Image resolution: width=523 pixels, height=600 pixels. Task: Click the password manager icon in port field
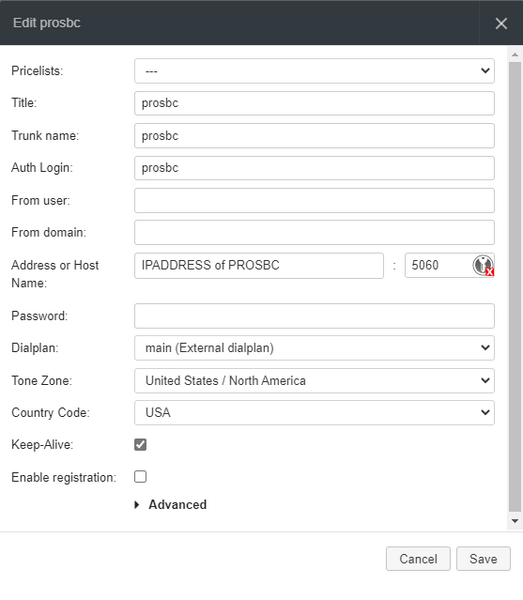(x=483, y=265)
